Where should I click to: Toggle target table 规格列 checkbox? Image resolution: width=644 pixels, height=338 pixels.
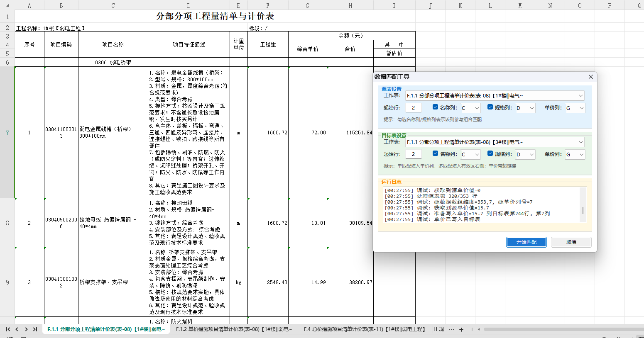[x=490, y=153]
